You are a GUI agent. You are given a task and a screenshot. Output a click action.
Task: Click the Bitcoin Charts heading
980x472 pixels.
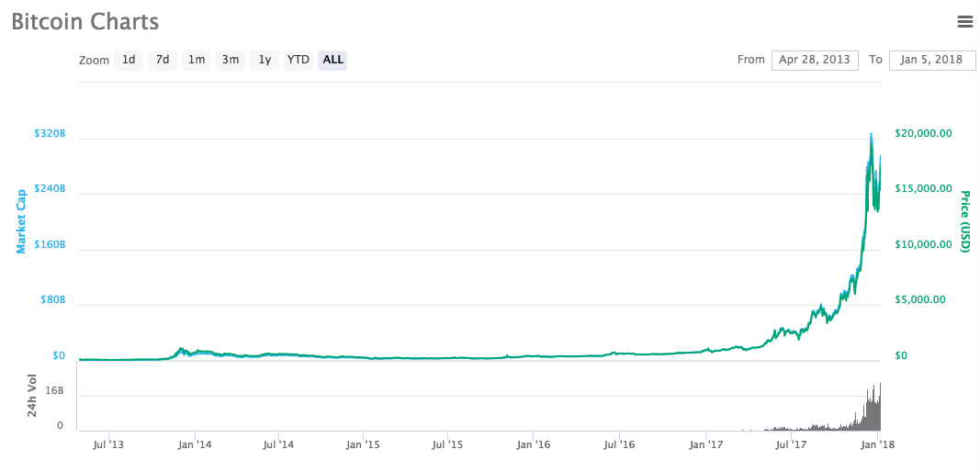(85, 22)
